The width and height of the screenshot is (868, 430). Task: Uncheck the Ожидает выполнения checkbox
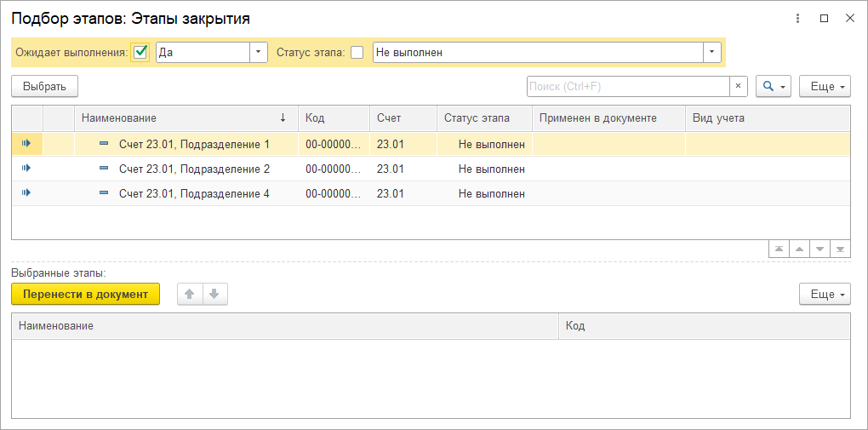140,52
